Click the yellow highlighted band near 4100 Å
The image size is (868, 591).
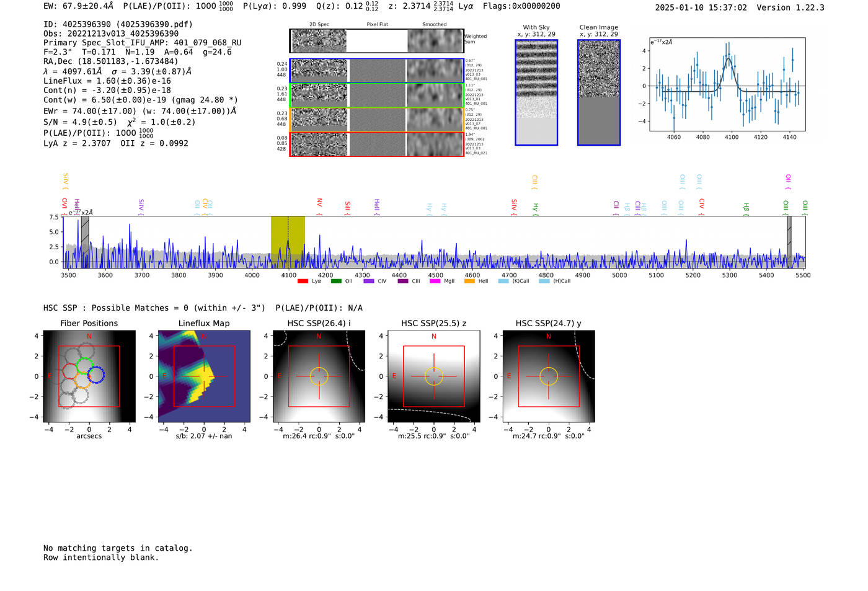point(288,242)
